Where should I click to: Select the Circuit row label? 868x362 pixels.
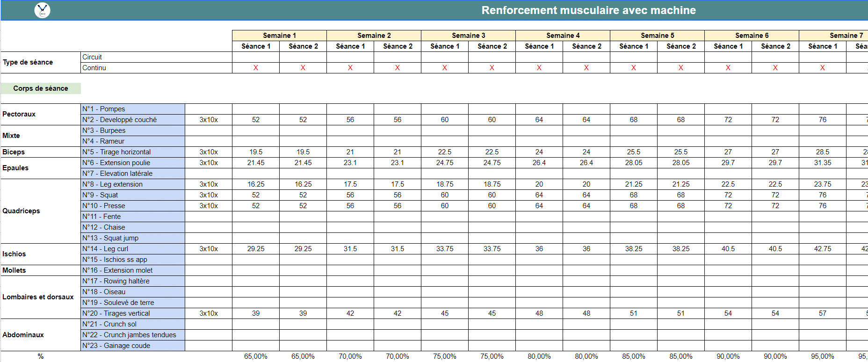[x=156, y=57]
